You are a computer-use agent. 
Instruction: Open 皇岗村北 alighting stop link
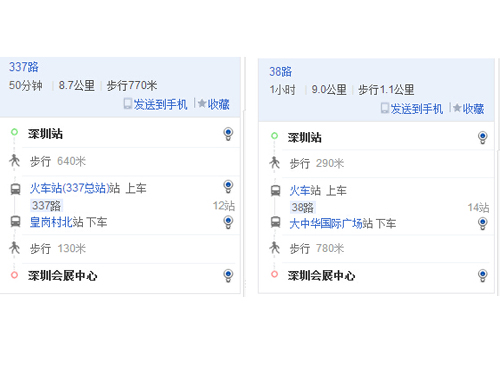(51, 222)
